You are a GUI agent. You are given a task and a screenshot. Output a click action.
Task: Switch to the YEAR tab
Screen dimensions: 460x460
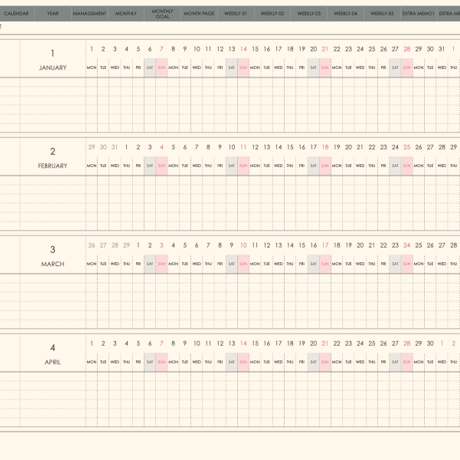click(x=53, y=14)
